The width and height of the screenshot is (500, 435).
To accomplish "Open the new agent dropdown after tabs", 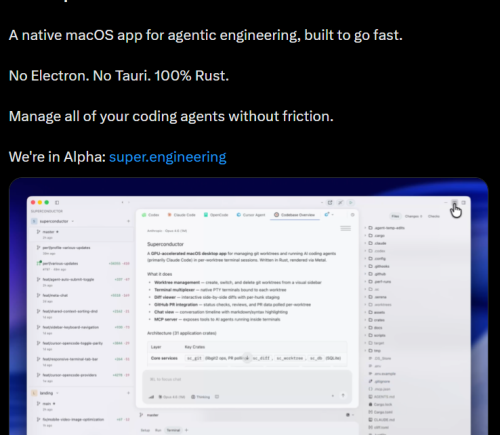I will click(x=329, y=215).
